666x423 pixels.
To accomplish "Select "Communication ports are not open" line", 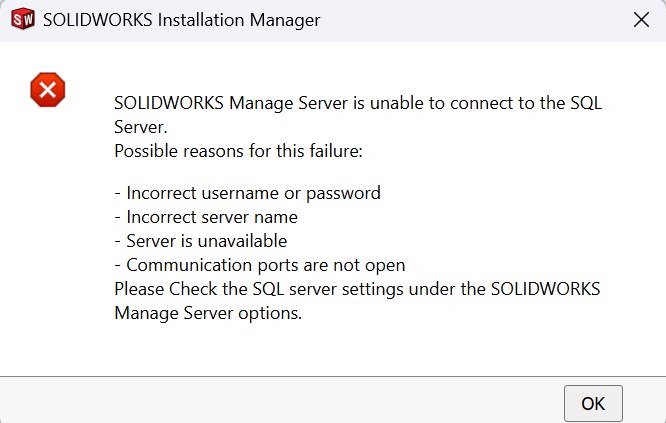I will click(x=259, y=265).
